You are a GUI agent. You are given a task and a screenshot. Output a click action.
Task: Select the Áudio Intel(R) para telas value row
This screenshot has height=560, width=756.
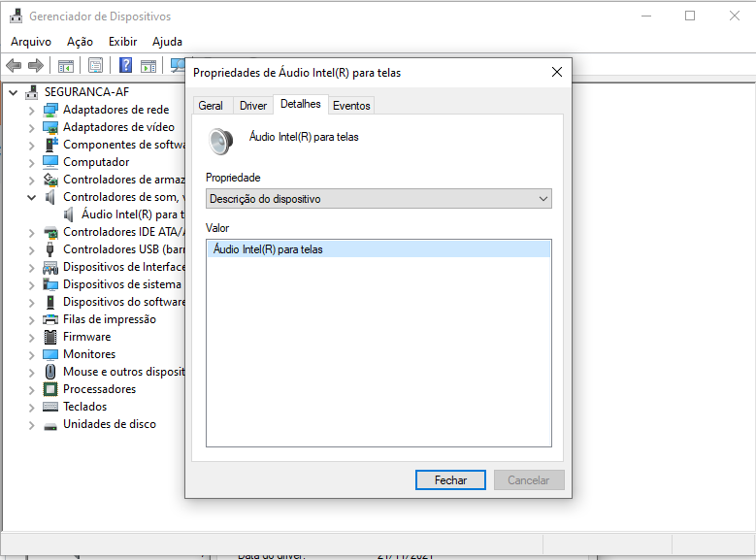coord(378,249)
